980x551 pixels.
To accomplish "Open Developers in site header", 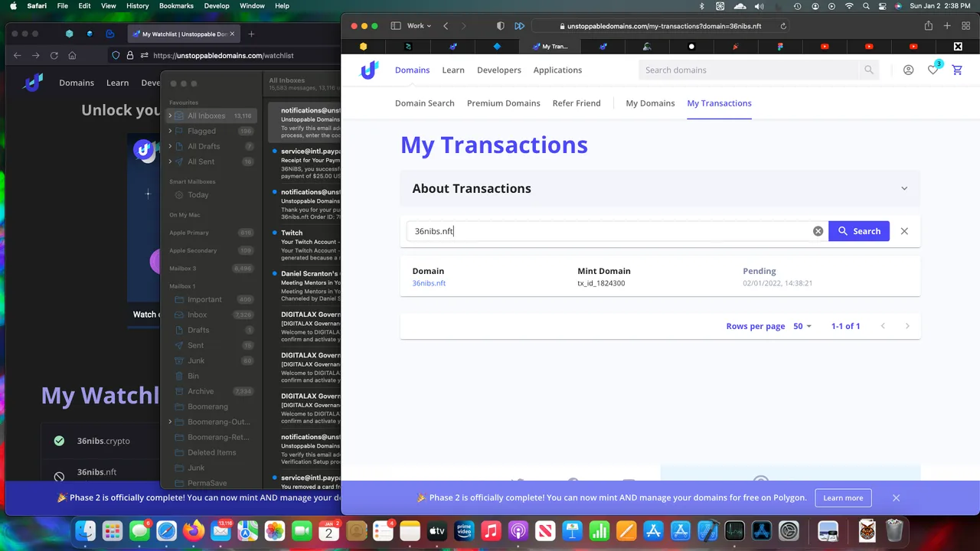I will (x=498, y=70).
